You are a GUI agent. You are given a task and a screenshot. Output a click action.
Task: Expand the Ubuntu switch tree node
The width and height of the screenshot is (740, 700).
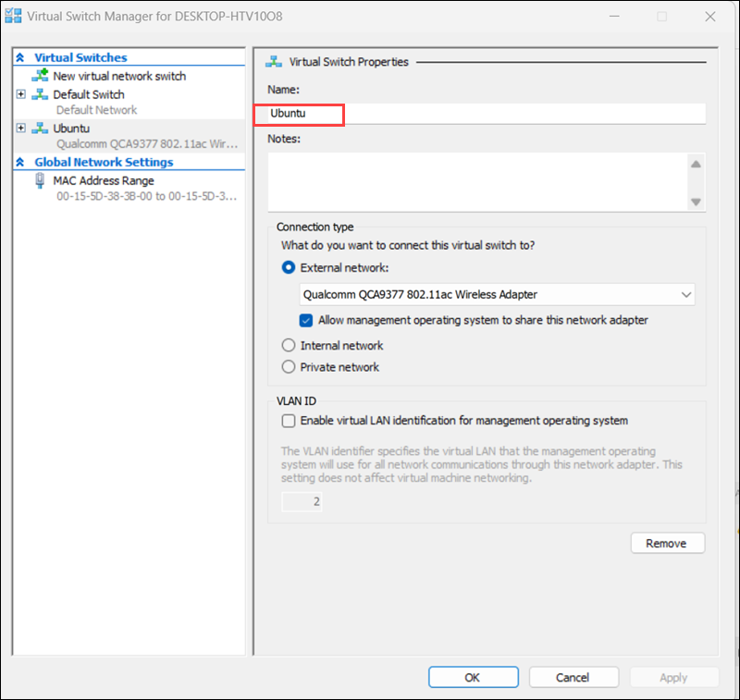pyautogui.click(x=20, y=128)
